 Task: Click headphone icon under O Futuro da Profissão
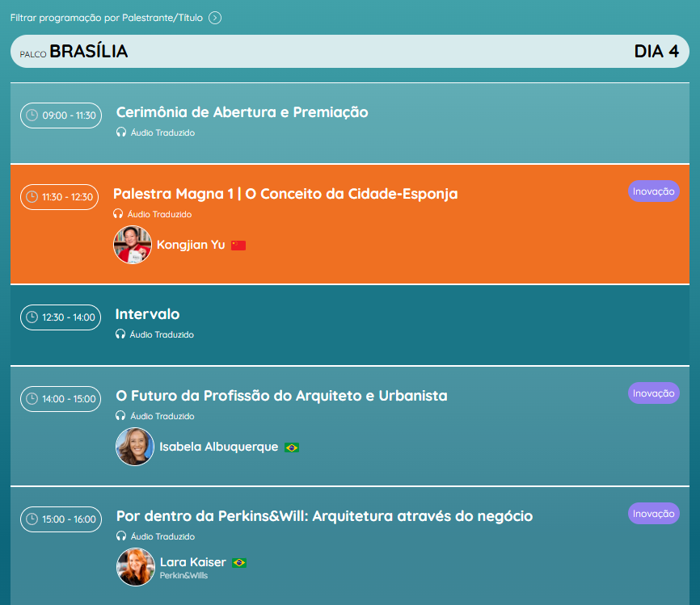point(120,415)
